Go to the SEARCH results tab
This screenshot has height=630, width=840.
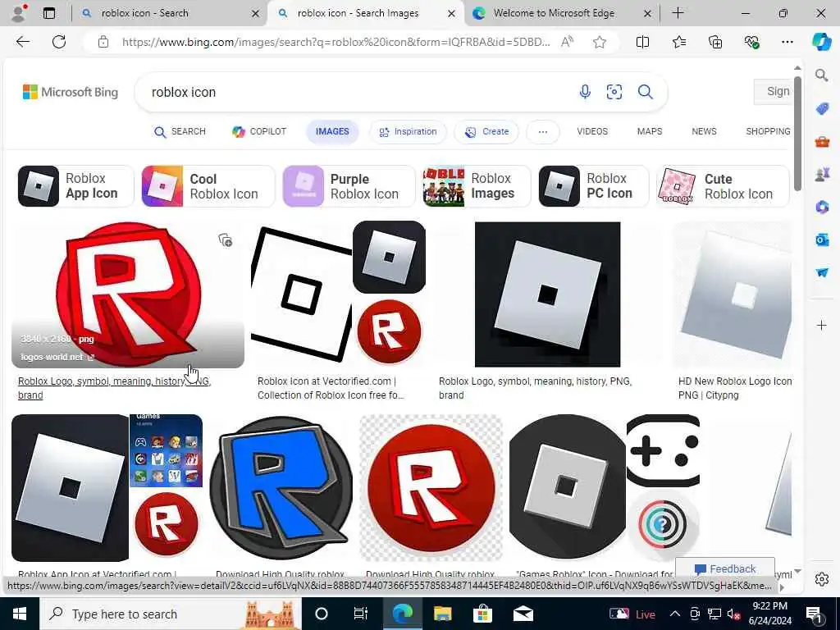pyautogui.click(x=180, y=132)
